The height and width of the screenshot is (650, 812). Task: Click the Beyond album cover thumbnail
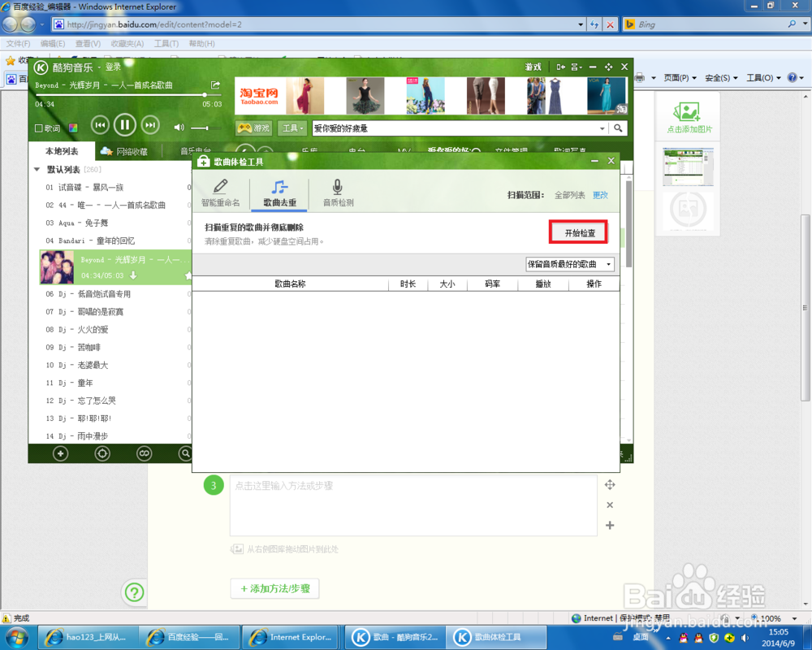58,267
